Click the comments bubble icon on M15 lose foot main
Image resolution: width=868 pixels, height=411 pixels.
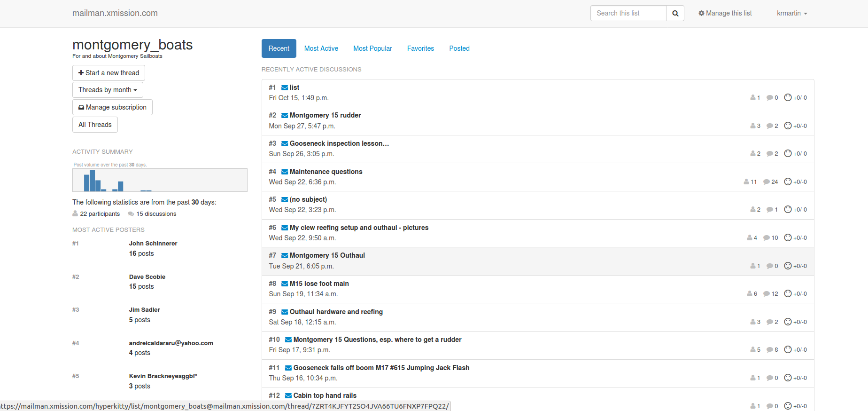[767, 294]
